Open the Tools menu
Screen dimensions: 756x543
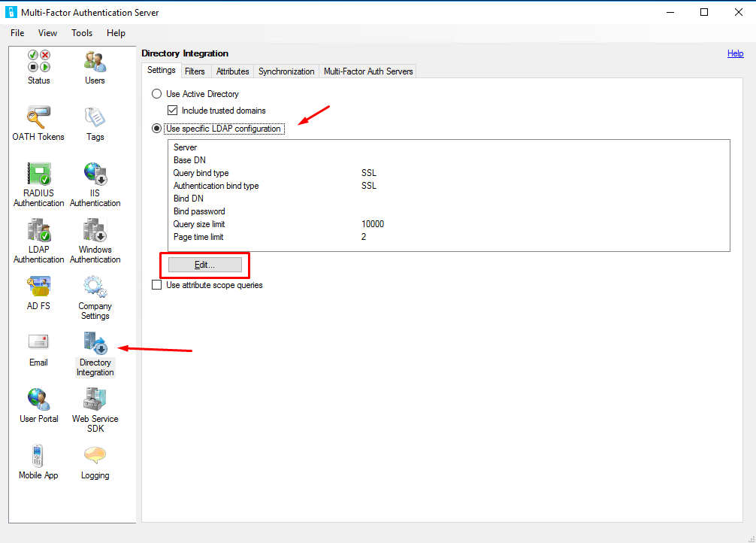82,33
